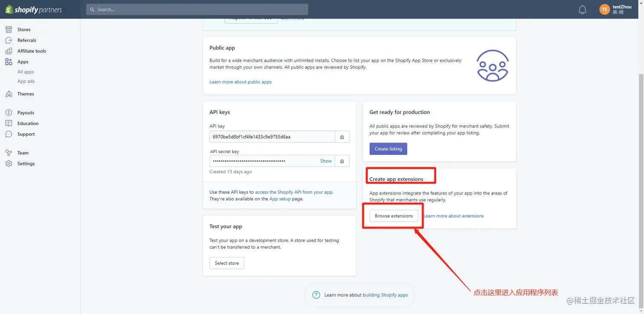Open App ads submenu item

click(x=26, y=81)
